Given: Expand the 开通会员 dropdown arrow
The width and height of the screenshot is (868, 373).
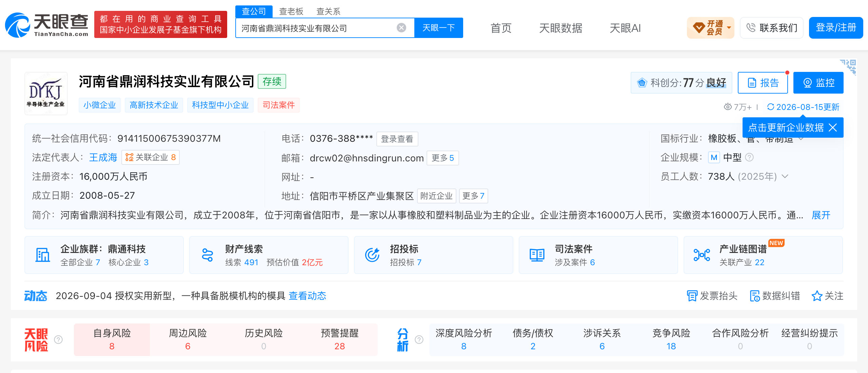Looking at the screenshot, I should 729,28.
